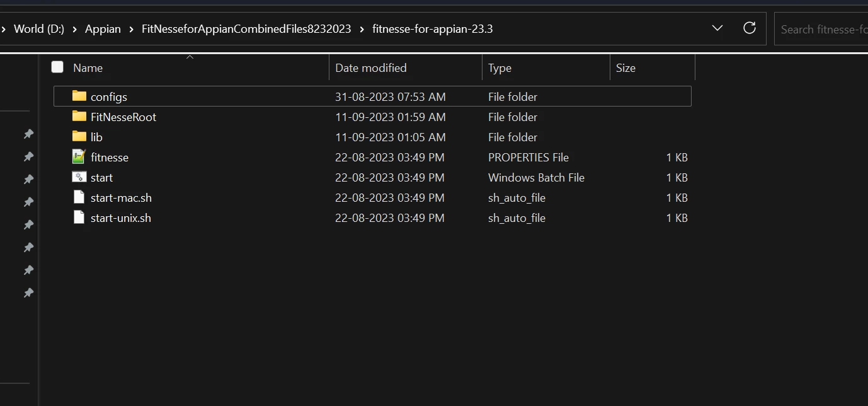Select the start-unix.sh file name
Viewport: 868px width, 406px height.
tap(121, 218)
